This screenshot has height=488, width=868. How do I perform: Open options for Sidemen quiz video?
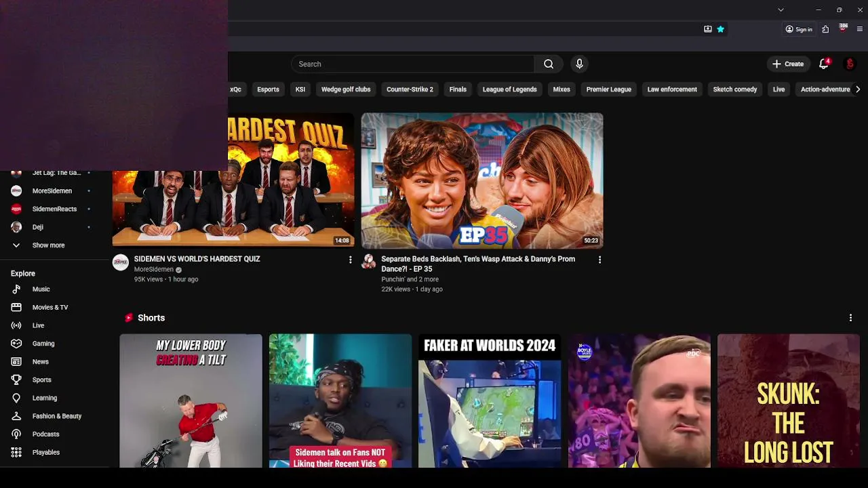[350, 260]
